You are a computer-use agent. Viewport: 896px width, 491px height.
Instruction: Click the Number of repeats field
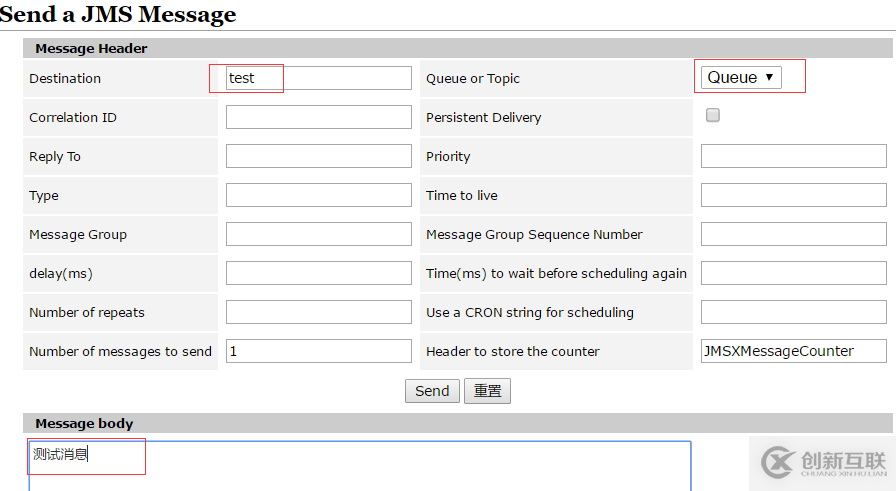(318, 312)
